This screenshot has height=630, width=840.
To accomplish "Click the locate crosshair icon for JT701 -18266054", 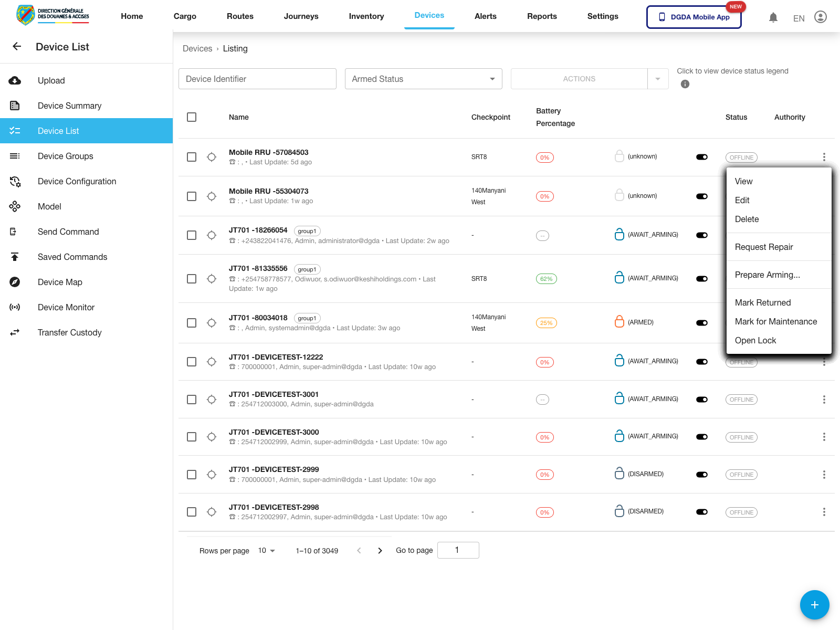I will pyautogui.click(x=212, y=235).
